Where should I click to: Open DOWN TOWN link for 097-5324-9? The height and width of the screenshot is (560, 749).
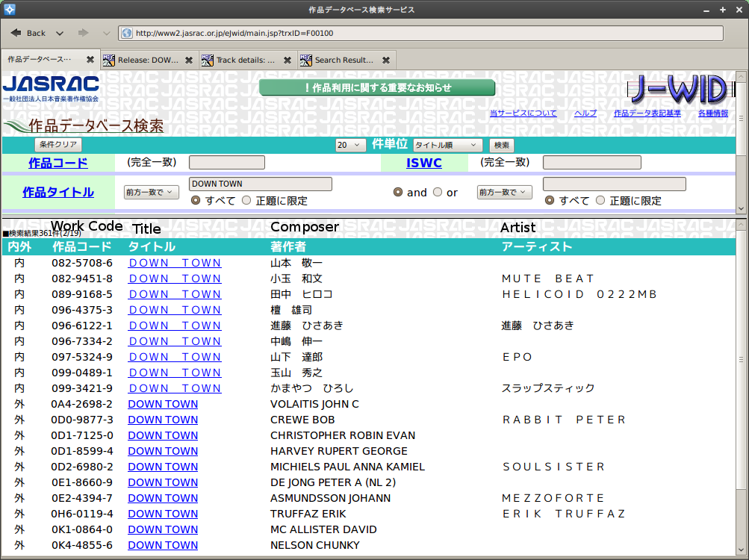[x=175, y=357]
